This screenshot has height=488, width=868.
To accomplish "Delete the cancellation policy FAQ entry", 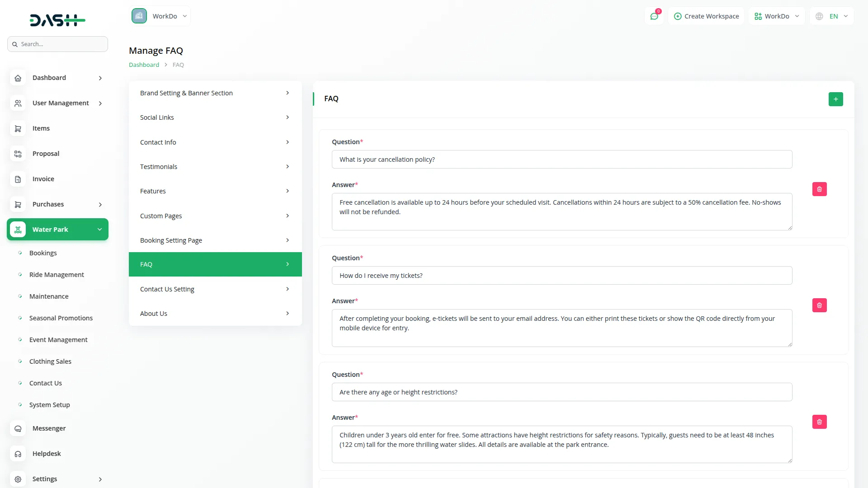I will point(819,189).
